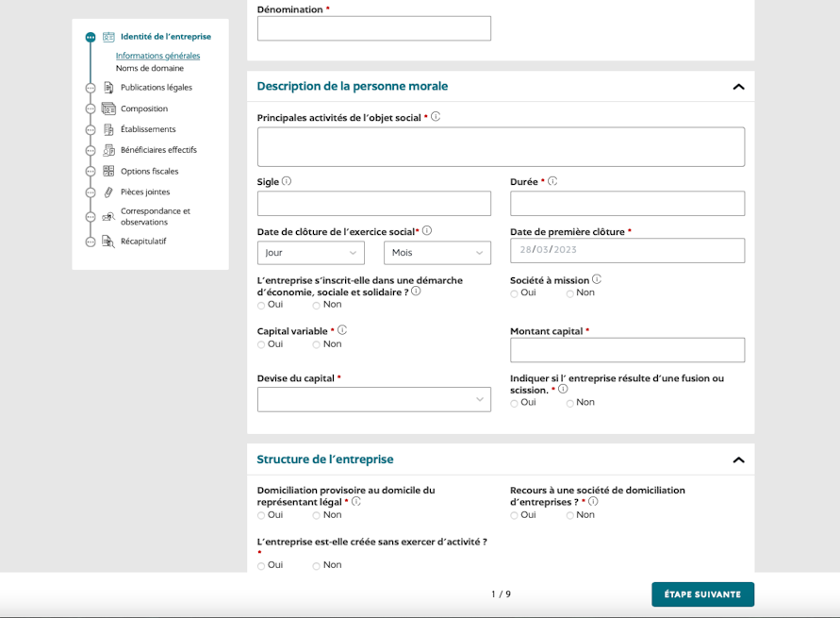Select Non for fusion ou scission
The image size is (840, 618).
pyautogui.click(x=570, y=404)
